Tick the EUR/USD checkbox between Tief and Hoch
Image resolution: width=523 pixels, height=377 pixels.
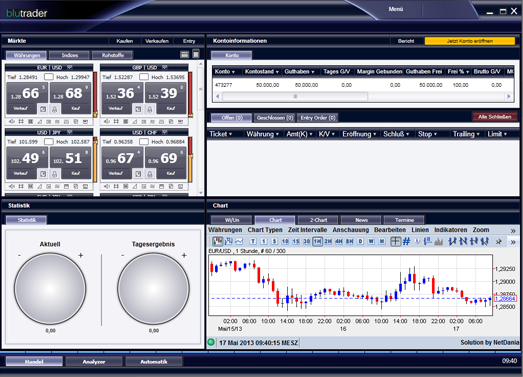[49, 77]
